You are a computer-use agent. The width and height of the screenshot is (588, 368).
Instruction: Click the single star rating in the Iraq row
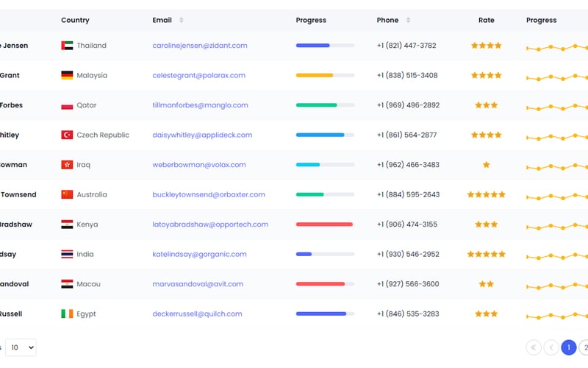pyautogui.click(x=486, y=164)
